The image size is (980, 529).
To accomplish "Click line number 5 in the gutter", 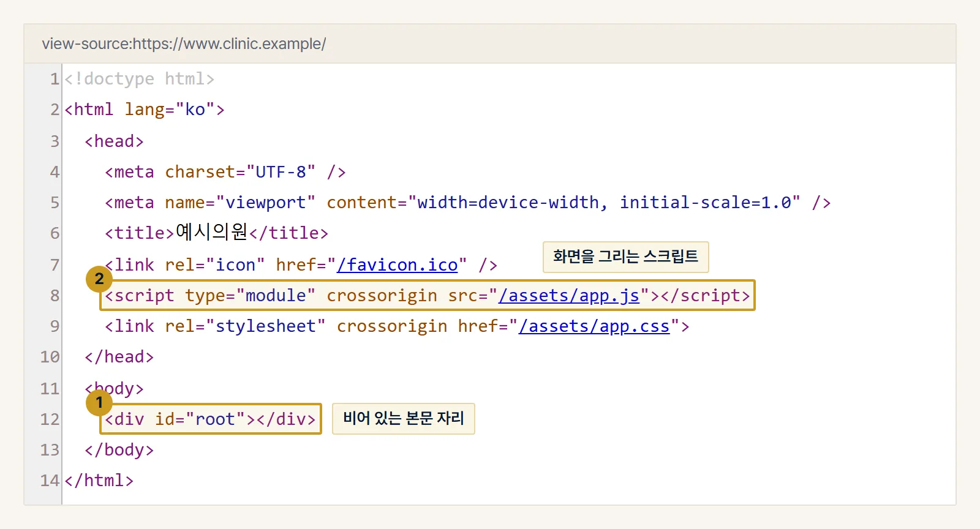I will click(55, 203).
